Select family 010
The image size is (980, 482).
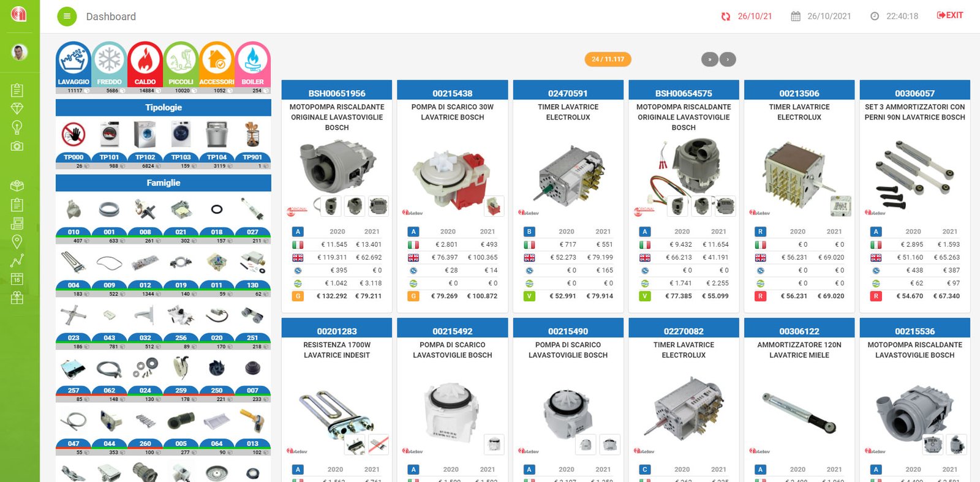[73, 219]
